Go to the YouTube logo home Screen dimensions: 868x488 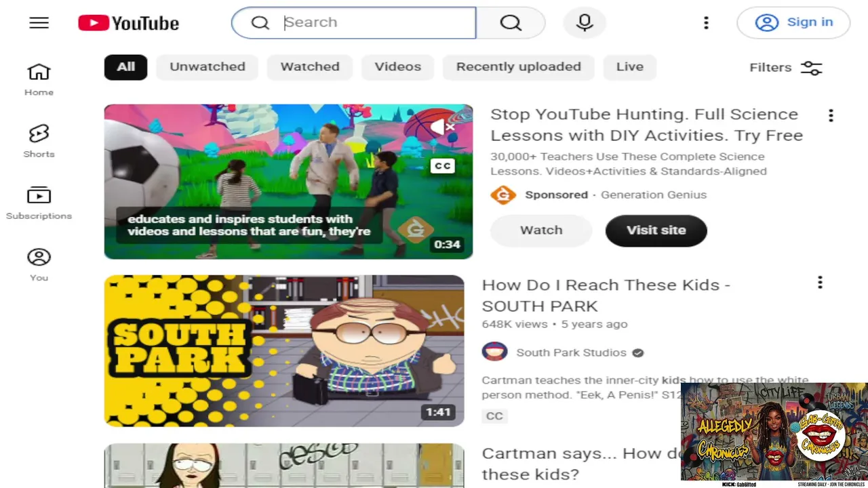click(x=129, y=23)
